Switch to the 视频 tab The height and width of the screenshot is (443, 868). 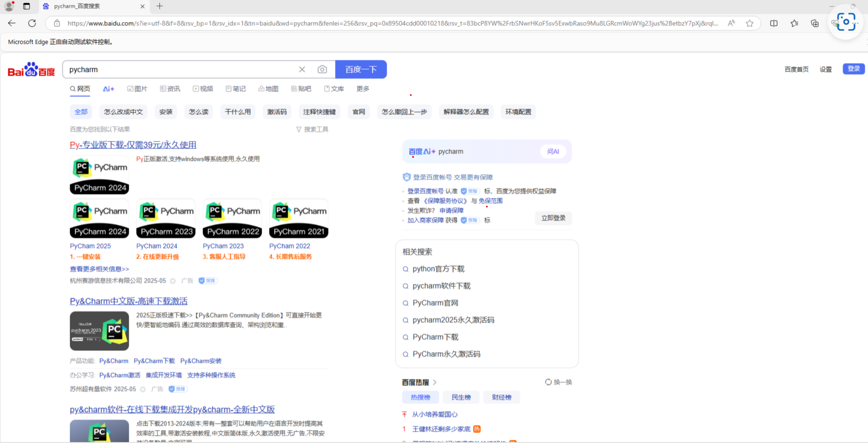[x=203, y=89]
